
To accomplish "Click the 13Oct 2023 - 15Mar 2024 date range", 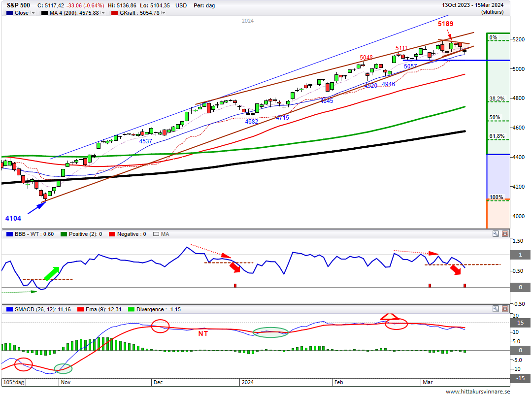I will coord(472,5).
